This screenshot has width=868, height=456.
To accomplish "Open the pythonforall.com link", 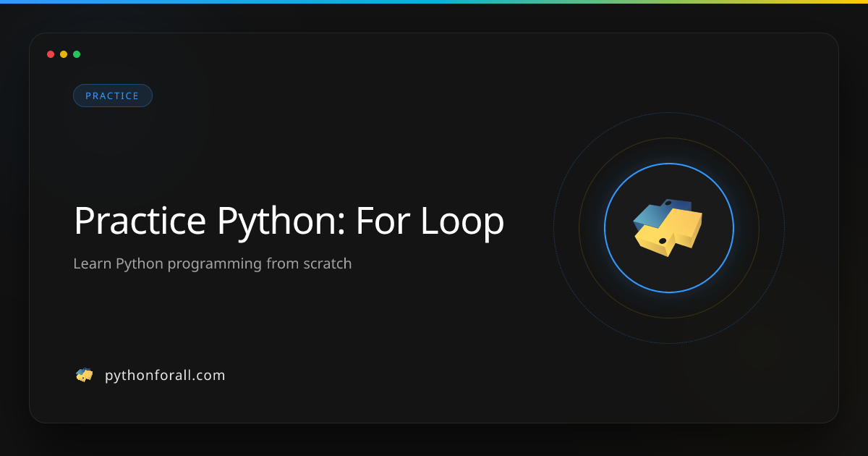I will 165,376.
